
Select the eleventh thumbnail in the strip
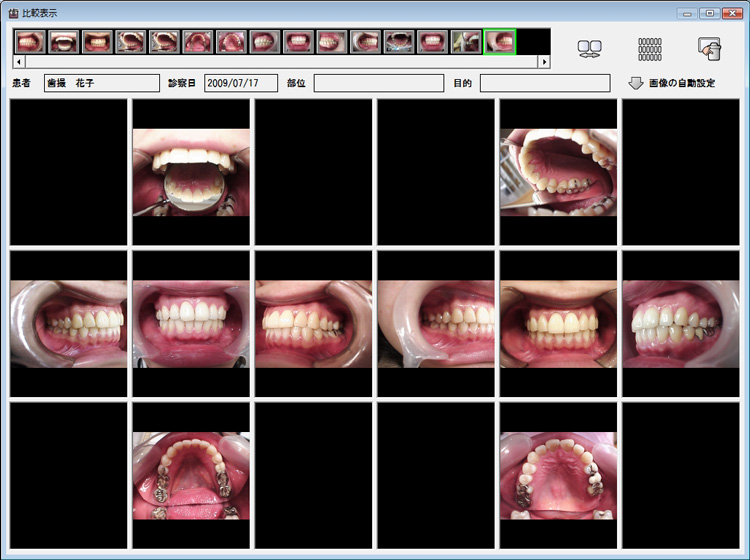click(x=365, y=42)
